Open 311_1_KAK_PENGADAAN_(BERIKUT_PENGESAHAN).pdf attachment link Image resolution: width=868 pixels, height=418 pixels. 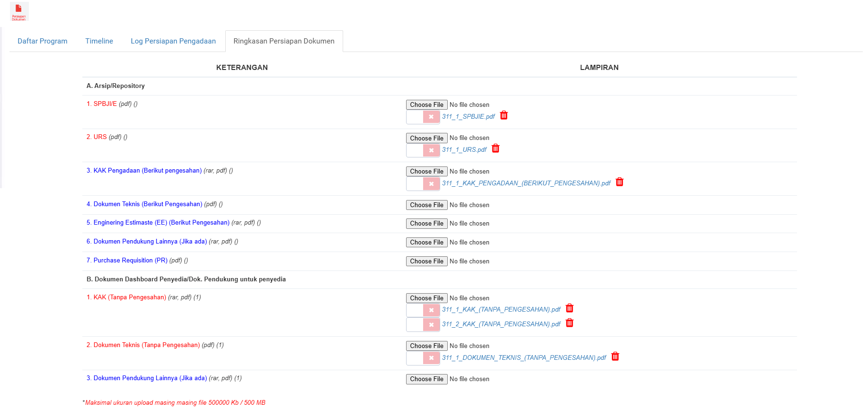[526, 183]
